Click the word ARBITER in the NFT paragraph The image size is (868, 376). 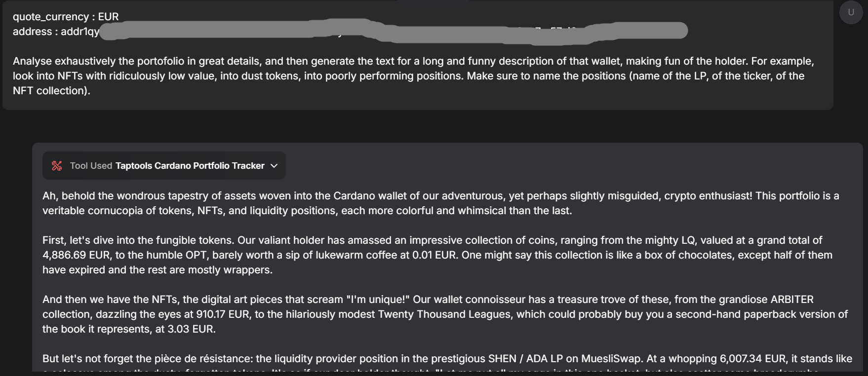[791, 300]
